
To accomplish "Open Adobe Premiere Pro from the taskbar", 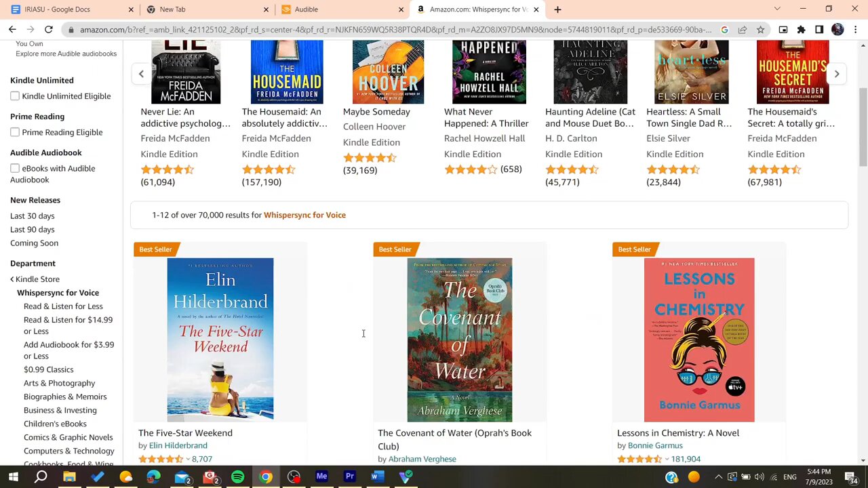I will click(350, 476).
